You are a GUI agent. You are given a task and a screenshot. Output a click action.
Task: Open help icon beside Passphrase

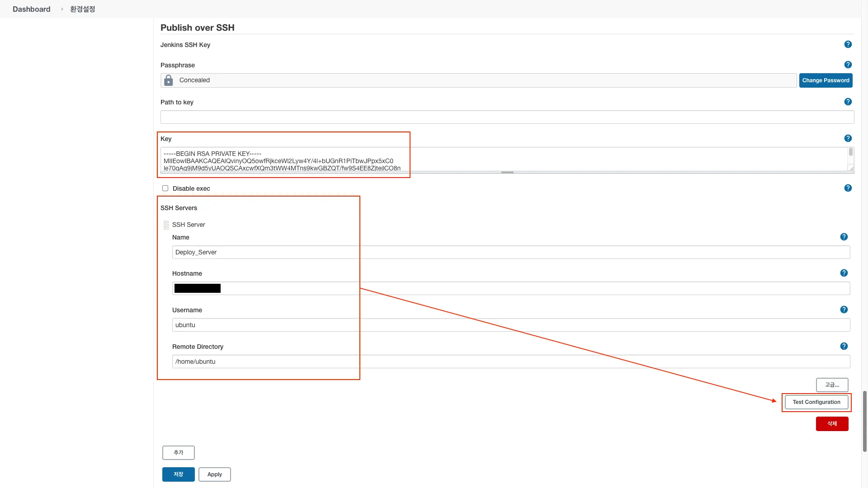(x=848, y=65)
